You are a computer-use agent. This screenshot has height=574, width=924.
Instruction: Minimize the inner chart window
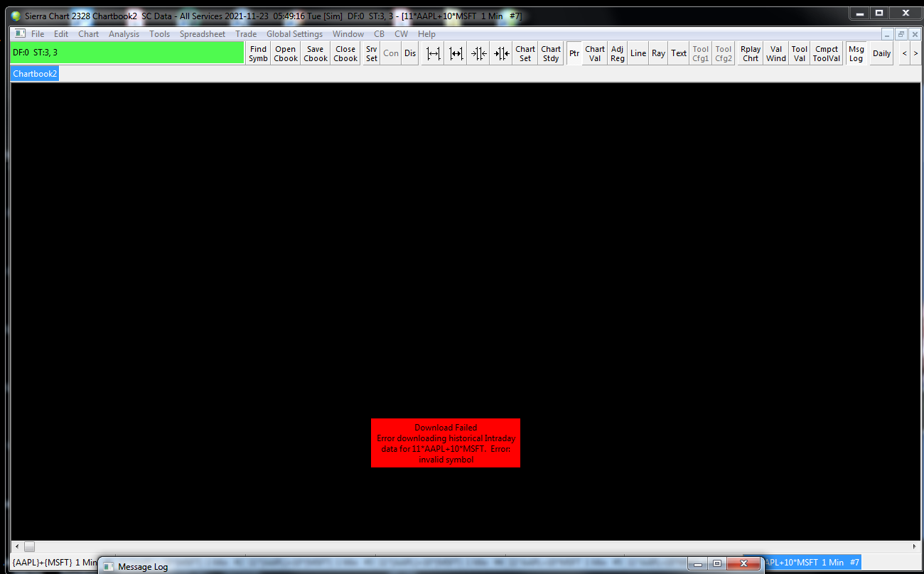point(888,34)
